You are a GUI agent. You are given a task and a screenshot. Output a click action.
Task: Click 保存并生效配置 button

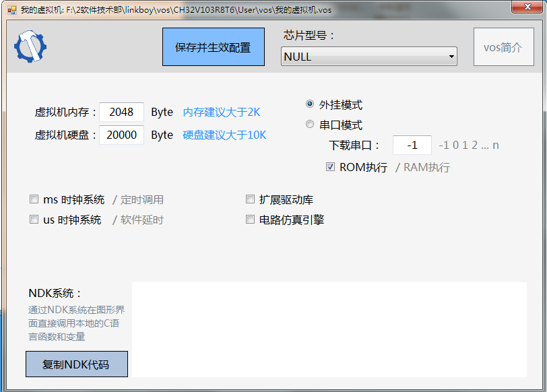coord(213,46)
